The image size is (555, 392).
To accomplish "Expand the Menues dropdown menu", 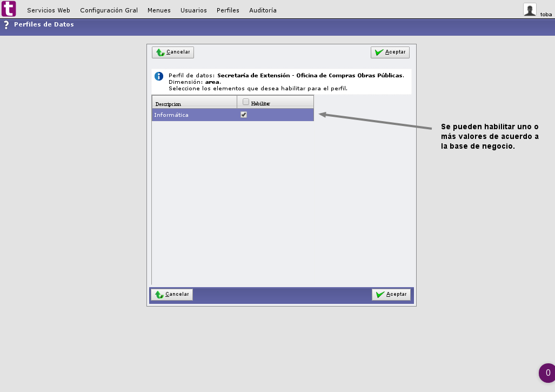I will [x=159, y=10].
